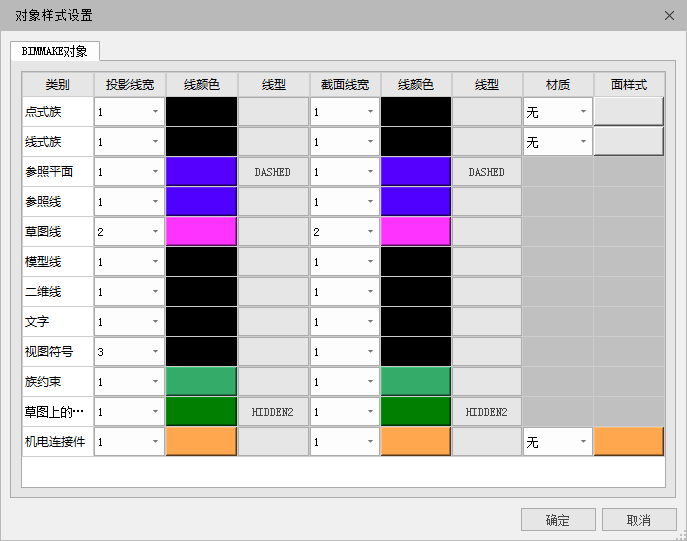Click section HIDDEN2 line type button
Image resolution: width=687 pixels, height=541 pixels.
(487, 412)
